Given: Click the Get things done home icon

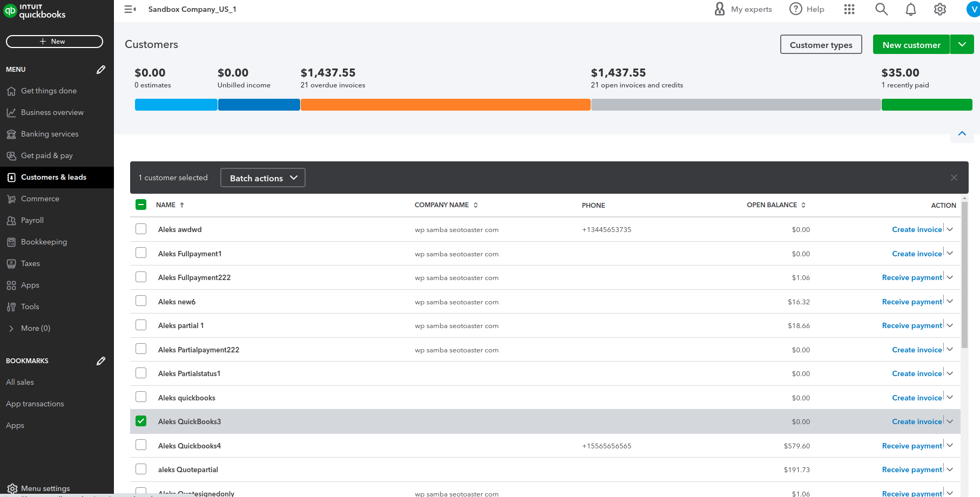Looking at the screenshot, I should [11, 91].
